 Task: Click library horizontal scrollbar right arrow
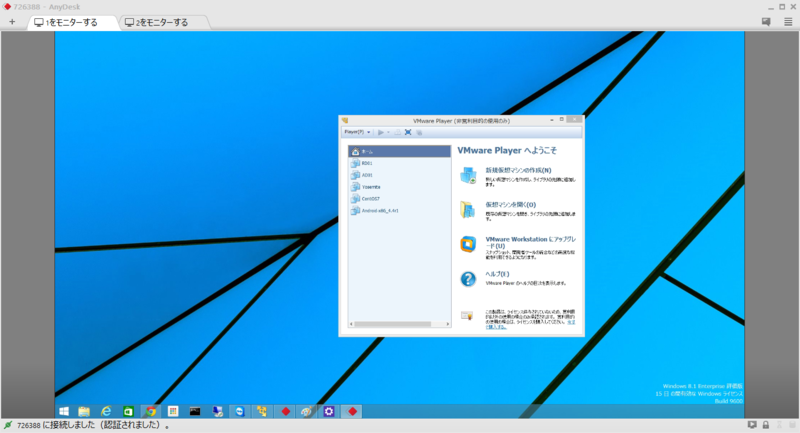tap(448, 324)
